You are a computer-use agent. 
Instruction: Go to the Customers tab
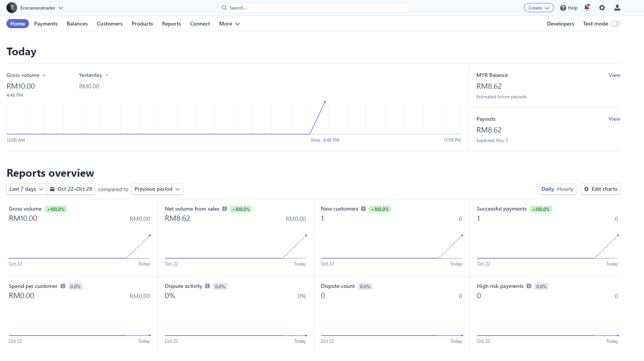(x=109, y=24)
